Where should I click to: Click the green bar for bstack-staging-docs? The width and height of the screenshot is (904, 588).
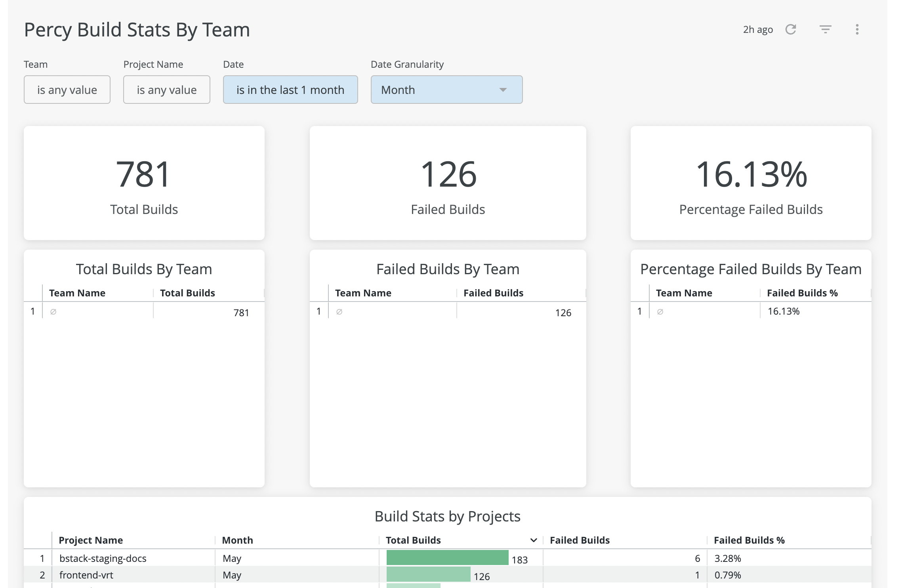click(x=447, y=557)
